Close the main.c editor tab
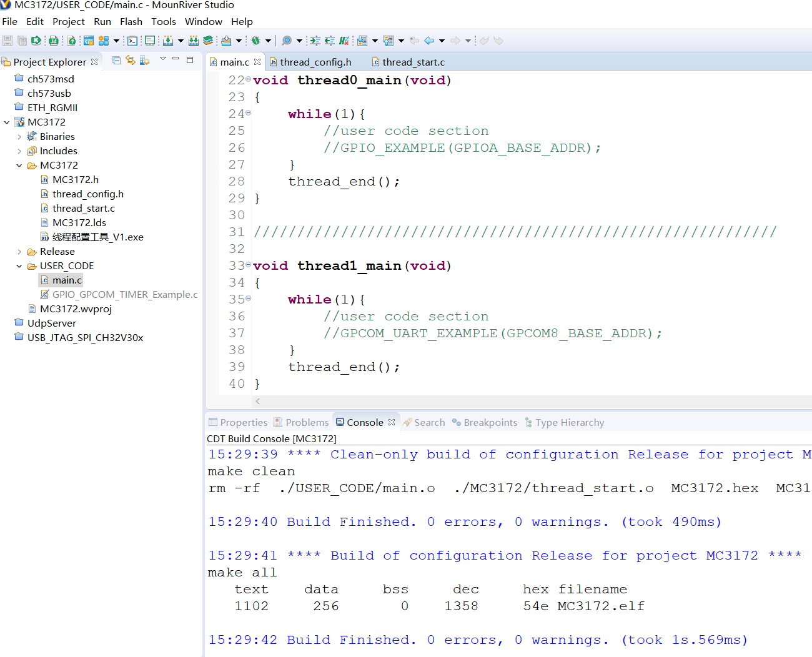812x657 pixels. pos(257,62)
